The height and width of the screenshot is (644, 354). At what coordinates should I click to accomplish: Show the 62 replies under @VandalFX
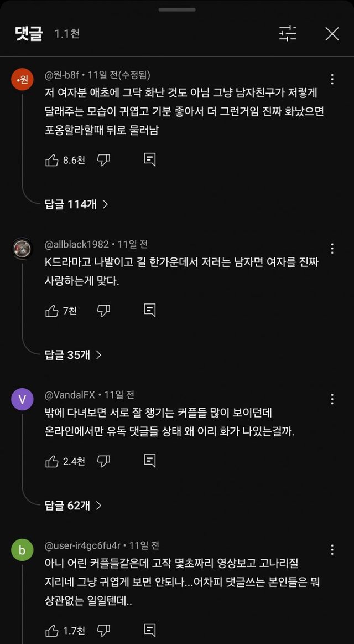(73, 505)
